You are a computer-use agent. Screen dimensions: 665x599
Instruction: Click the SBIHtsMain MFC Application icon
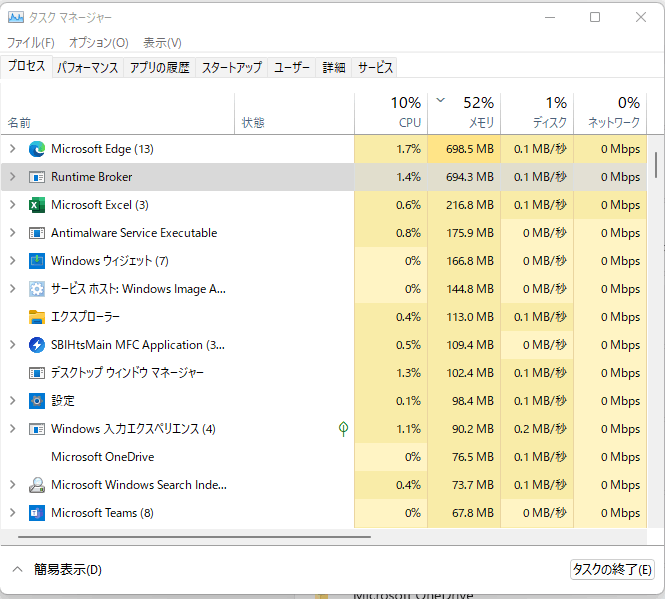pyautogui.click(x=37, y=345)
